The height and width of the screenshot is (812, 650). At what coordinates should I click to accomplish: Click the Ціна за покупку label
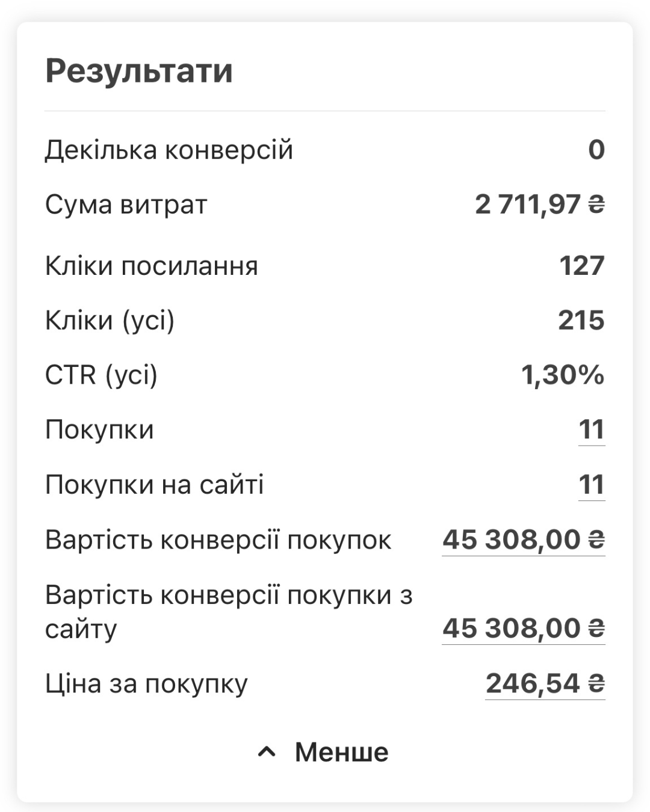146,684
